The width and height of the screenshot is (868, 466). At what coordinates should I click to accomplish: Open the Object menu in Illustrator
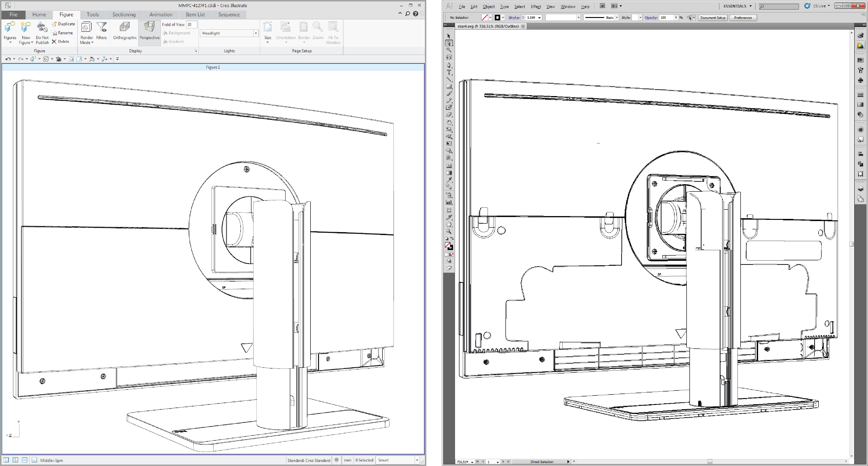tap(488, 6)
